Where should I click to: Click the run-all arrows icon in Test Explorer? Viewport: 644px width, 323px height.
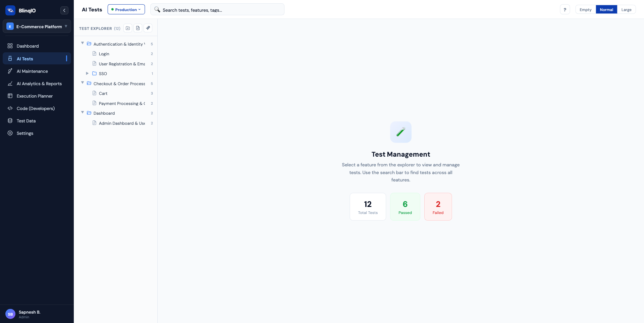(x=148, y=28)
